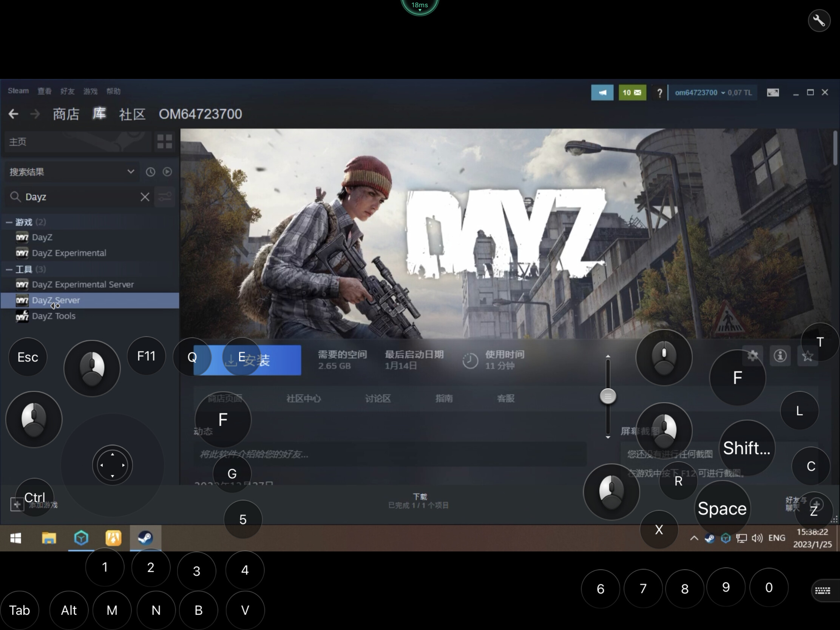This screenshot has width=840, height=630.
Task: Click the 添加游戏 plus icon
Action: click(x=17, y=504)
